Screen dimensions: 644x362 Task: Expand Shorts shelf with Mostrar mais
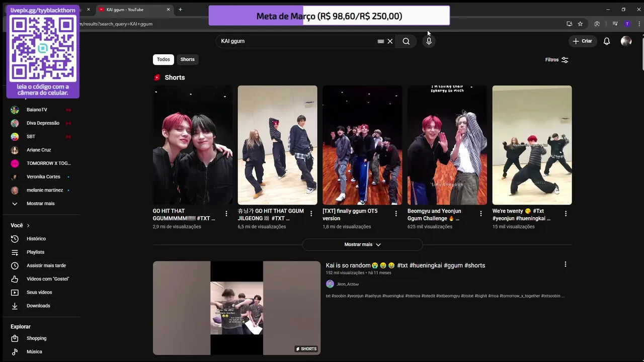click(362, 244)
